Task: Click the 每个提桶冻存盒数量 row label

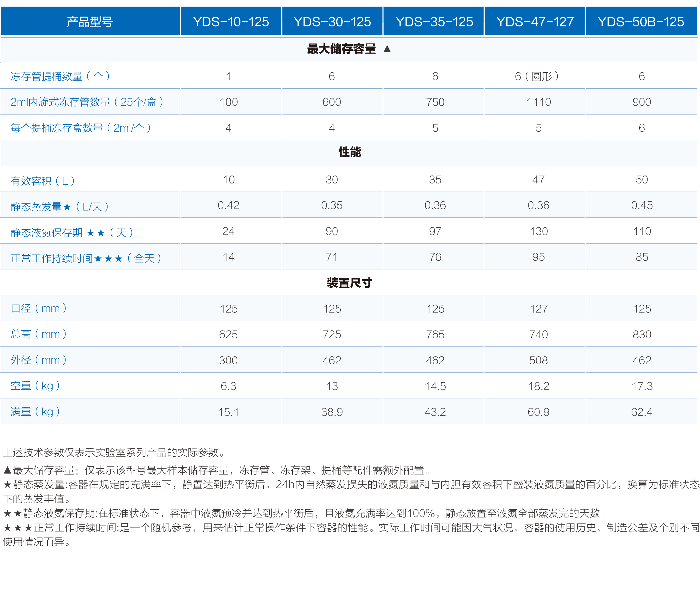Action: click(x=81, y=128)
